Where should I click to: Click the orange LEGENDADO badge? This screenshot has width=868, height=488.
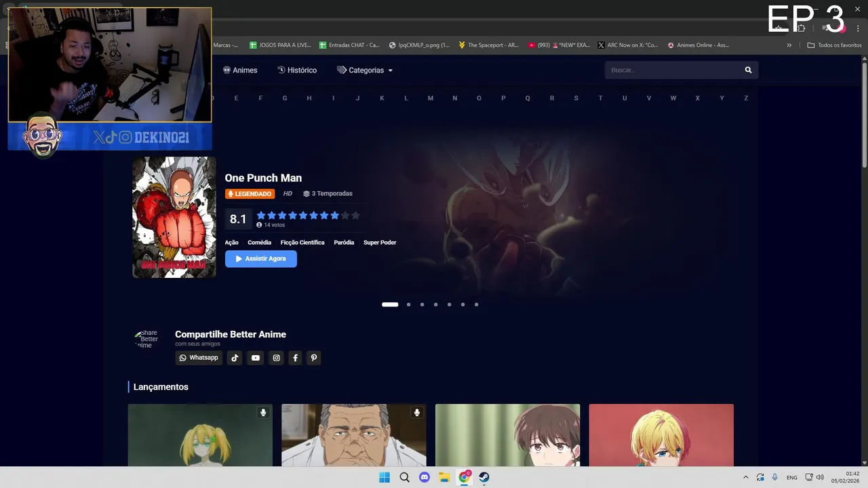click(x=250, y=194)
